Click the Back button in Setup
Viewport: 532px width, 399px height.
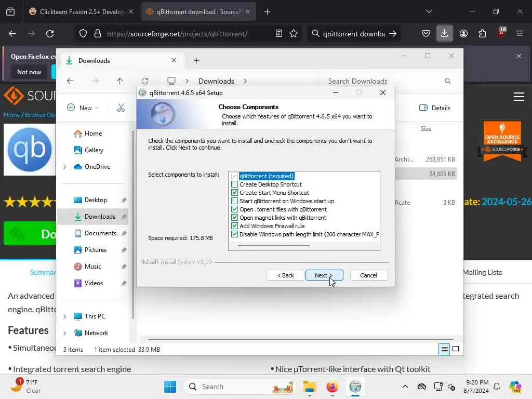tap(285, 275)
